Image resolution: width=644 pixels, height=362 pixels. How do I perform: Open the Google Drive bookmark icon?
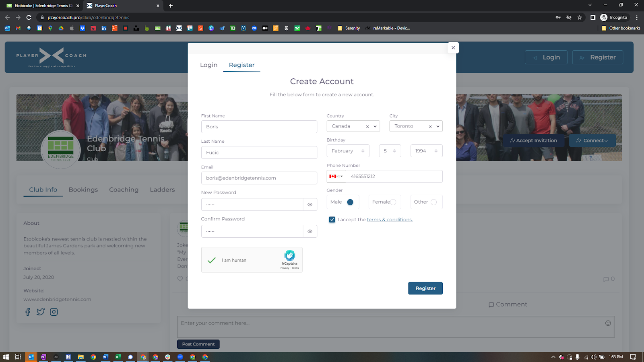pos(61,28)
